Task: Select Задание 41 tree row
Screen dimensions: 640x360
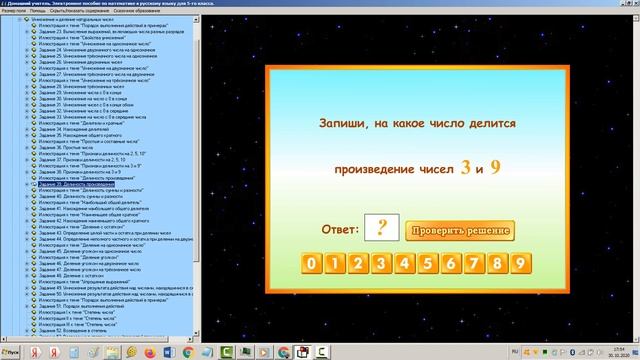Action: click(94, 208)
